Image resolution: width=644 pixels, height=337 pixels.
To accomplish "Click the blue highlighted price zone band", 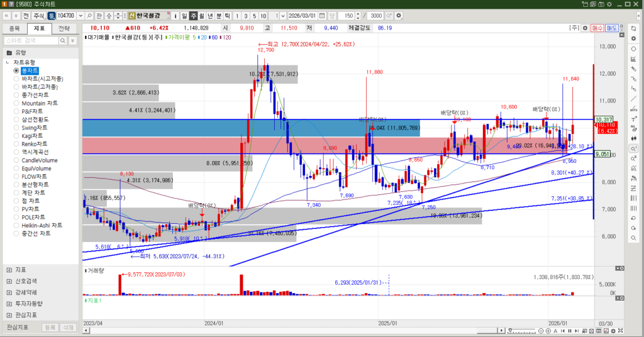I will pyautogui.click(x=189, y=129).
